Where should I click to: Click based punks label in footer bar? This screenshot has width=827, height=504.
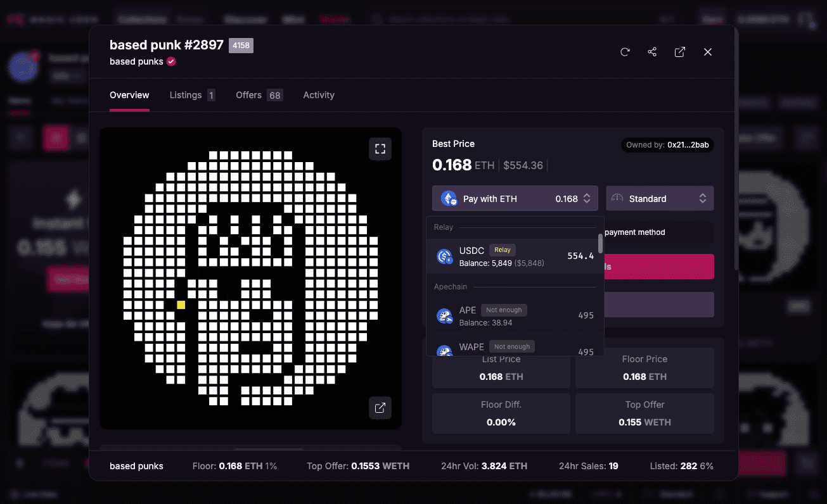point(136,466)
